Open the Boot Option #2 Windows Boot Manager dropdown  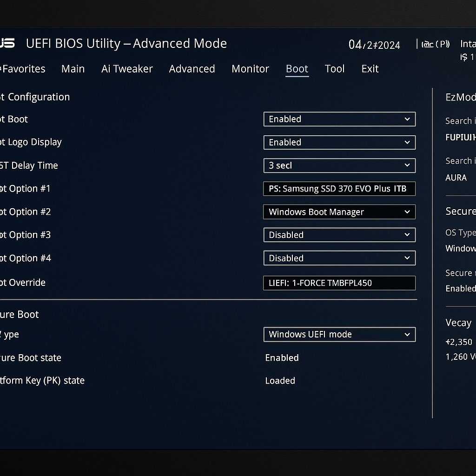pos(339,212)
